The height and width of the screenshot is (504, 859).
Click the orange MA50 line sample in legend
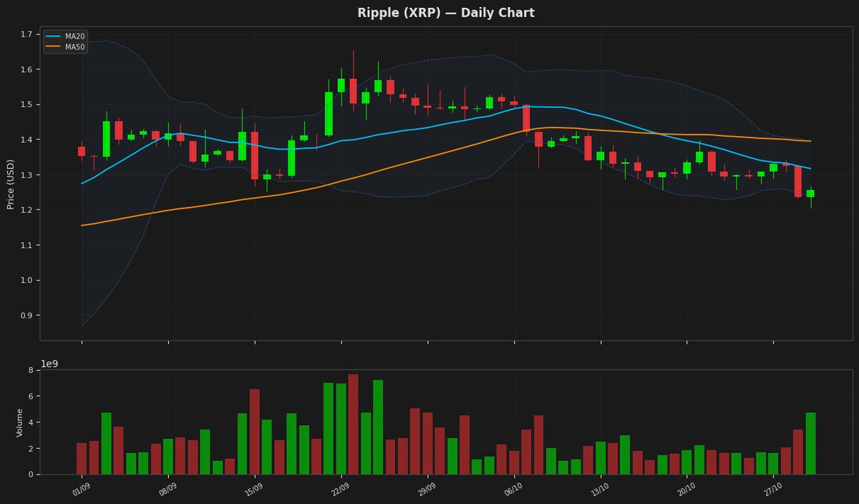coord(54,47)
